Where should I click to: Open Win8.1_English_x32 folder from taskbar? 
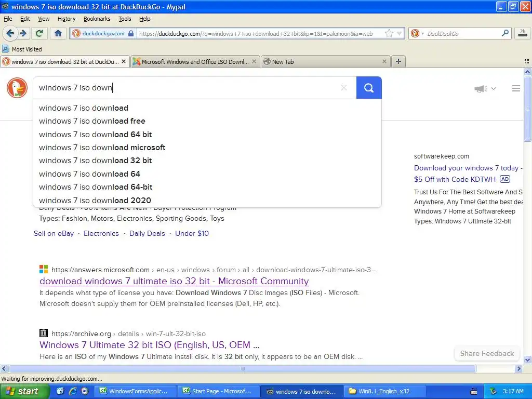tap(384, 391)
